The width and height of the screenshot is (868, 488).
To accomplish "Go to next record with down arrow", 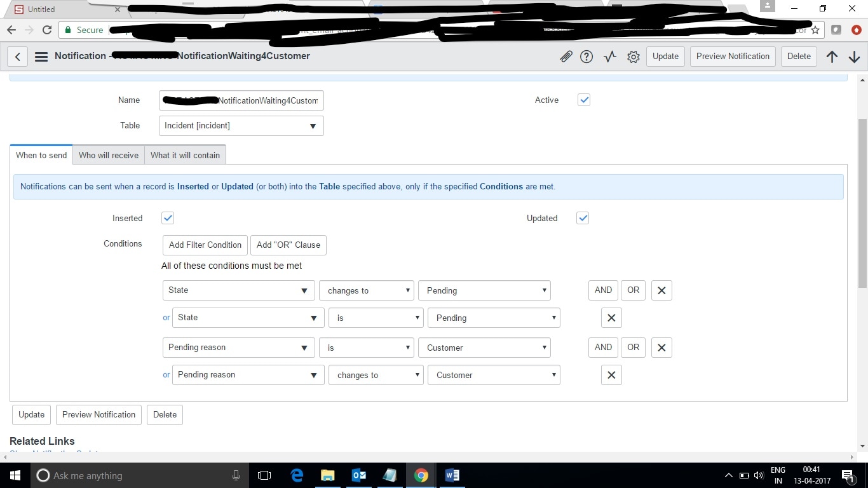I will pyautogui.click(x=854, y=57).
